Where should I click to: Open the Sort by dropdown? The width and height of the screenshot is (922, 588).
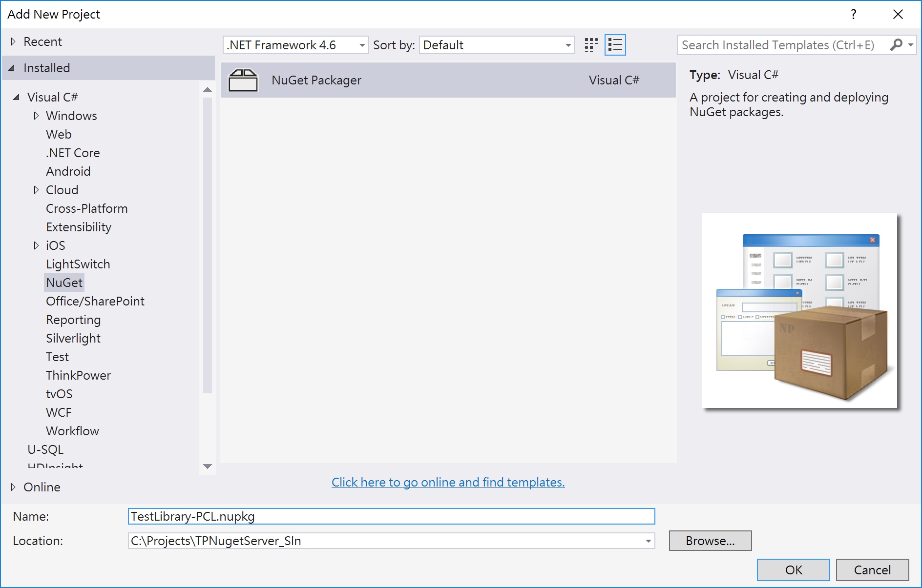(x=568, y=45)
